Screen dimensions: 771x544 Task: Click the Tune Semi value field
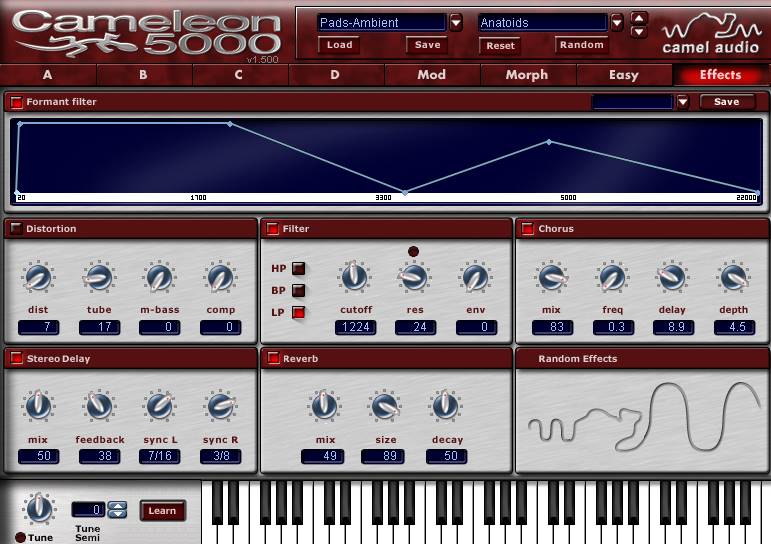89,510
